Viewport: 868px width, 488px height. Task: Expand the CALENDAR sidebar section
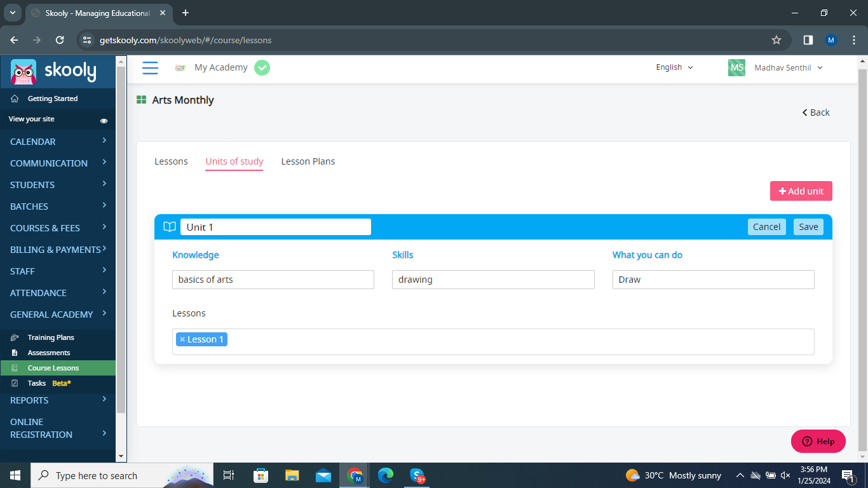point(58,142)
